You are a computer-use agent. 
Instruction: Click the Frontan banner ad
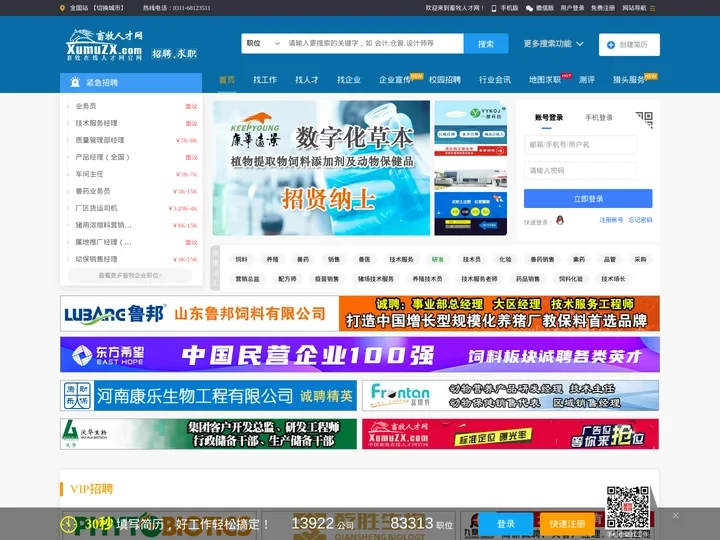[510, 395]
